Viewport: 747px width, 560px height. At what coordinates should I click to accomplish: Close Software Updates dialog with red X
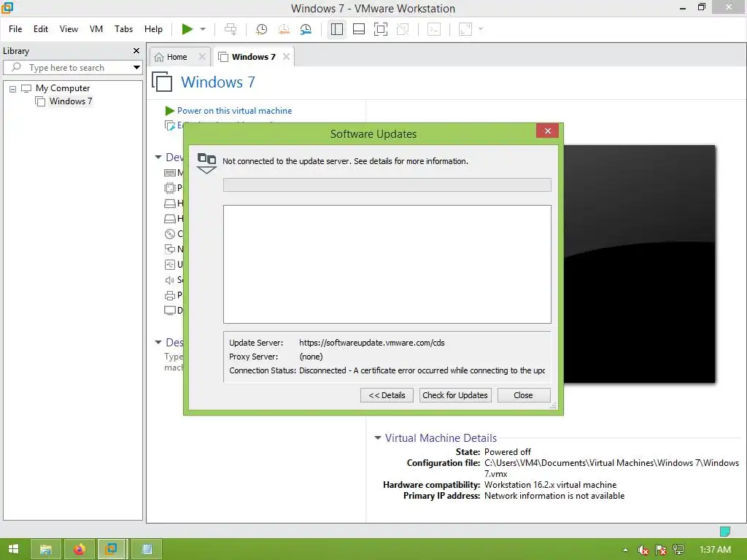(547, 131)
